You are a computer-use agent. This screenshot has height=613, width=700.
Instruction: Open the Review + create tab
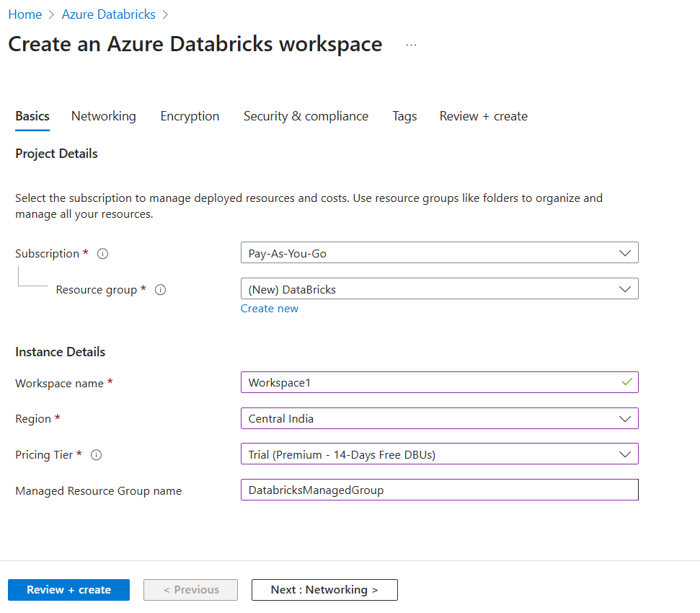coord(484,117)
